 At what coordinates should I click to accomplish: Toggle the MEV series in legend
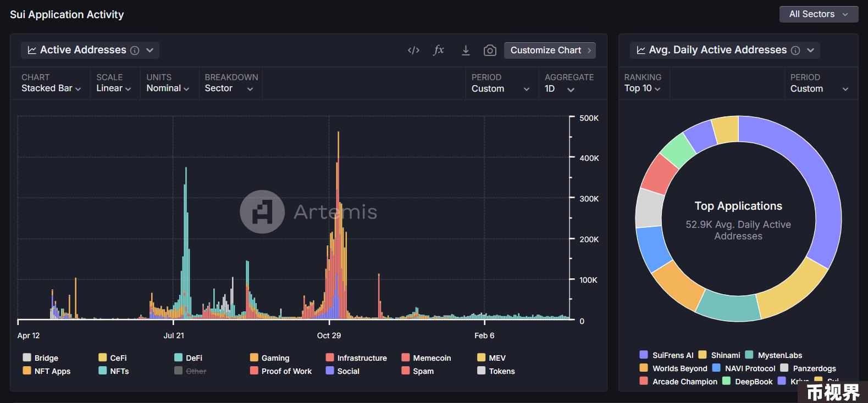(491, 358)
